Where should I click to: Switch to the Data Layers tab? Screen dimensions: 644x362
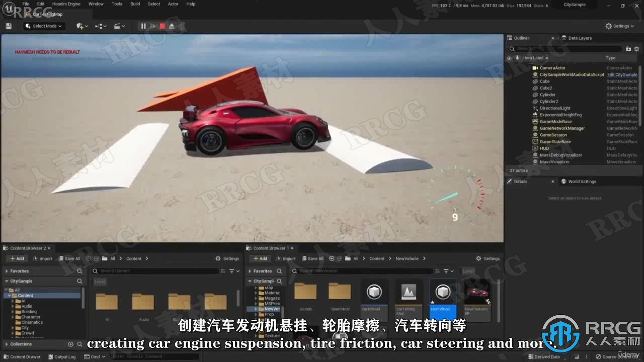click(580, 38)
